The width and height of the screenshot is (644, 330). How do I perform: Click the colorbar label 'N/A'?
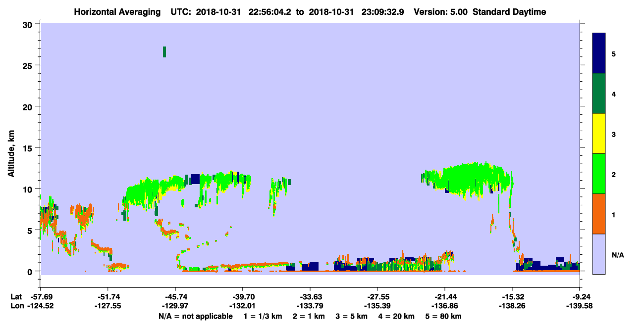coord(617,255)
